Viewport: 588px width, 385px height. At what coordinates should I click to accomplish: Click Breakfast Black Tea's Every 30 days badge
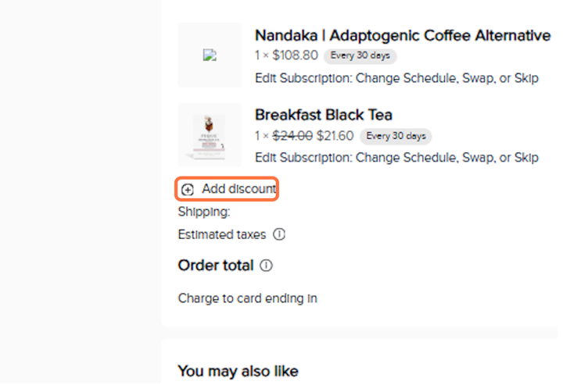[x=396, y=136]
